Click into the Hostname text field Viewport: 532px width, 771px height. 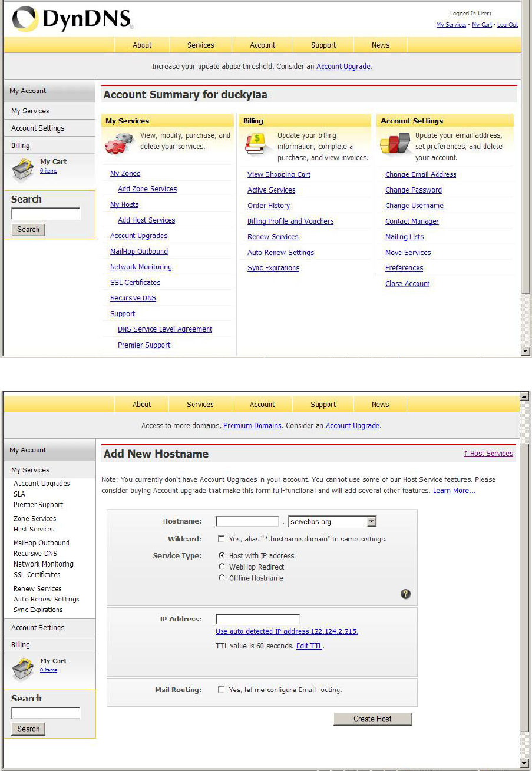(247, 521)
